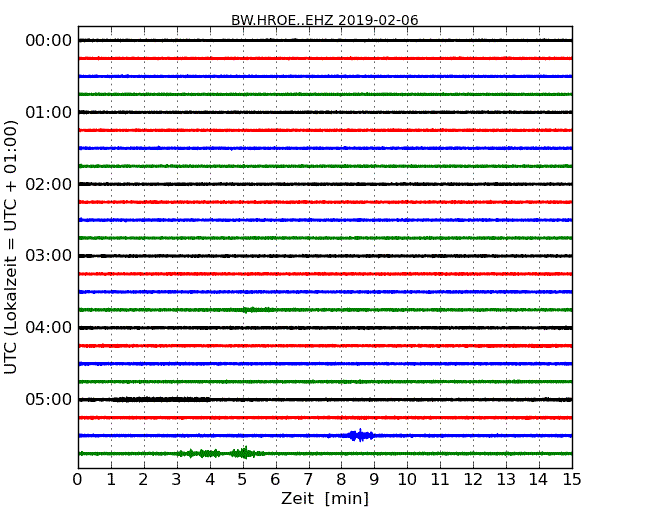Click the 02:00 time label on the y-axis
The width and height of the screenshot is (650, 520).
[49, 184]
